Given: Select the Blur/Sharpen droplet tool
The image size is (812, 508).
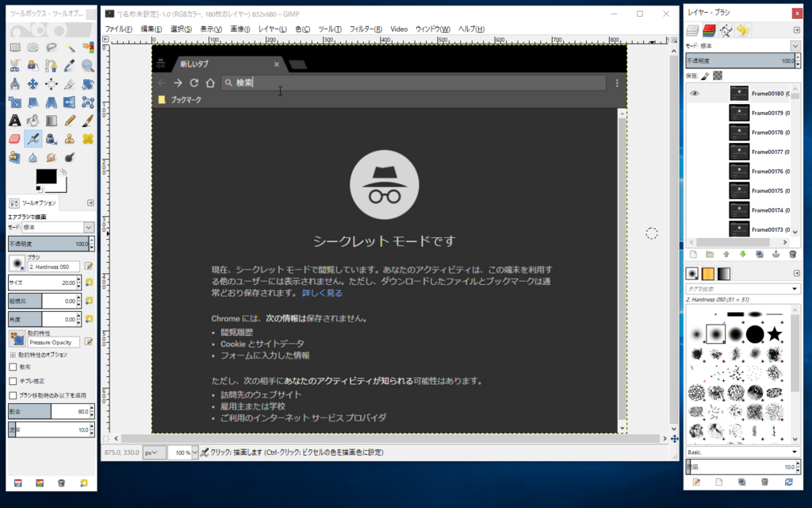Looking at the screenshot, I should click(x=33, y=157).
